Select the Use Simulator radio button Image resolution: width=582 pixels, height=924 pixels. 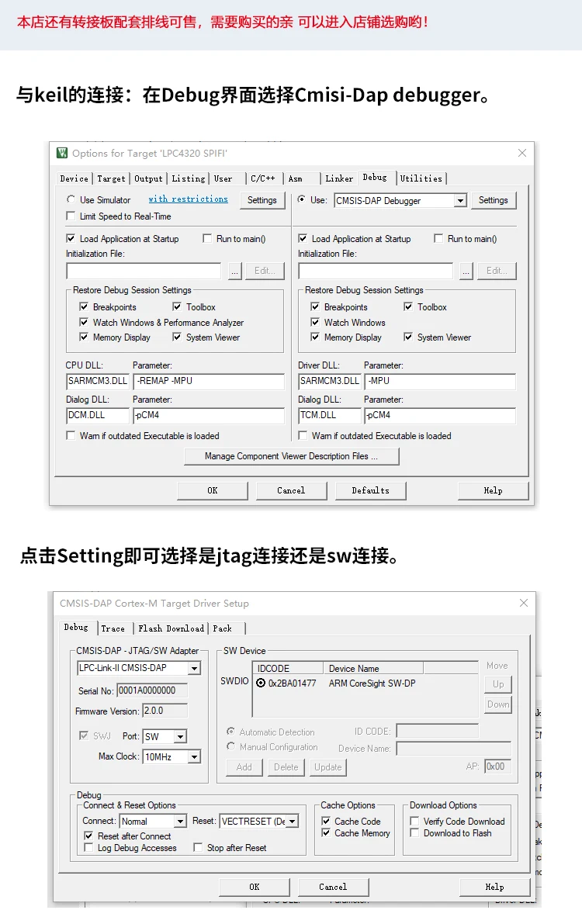coord(71,199)
